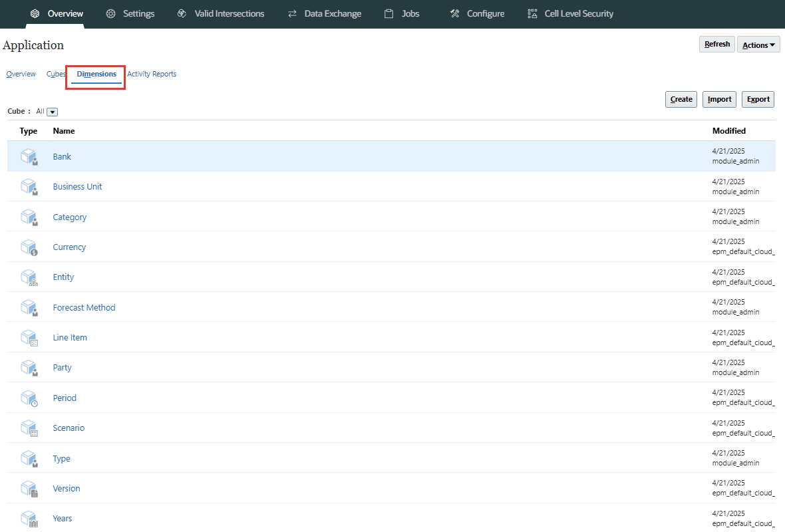This screenshot has height=532, width=785.
Task: Go to Valid Intersections in top navigation
Action: tap(230, 13)
